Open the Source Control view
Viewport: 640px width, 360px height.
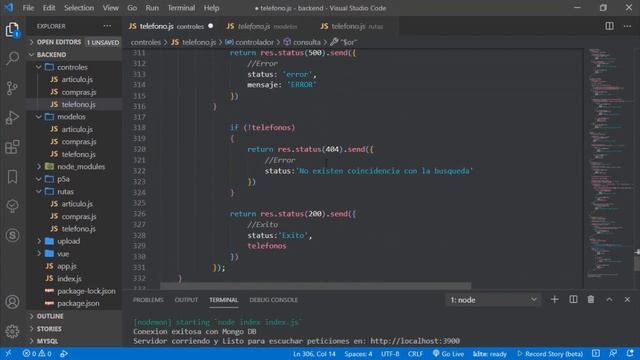click(x=12, y=88)
